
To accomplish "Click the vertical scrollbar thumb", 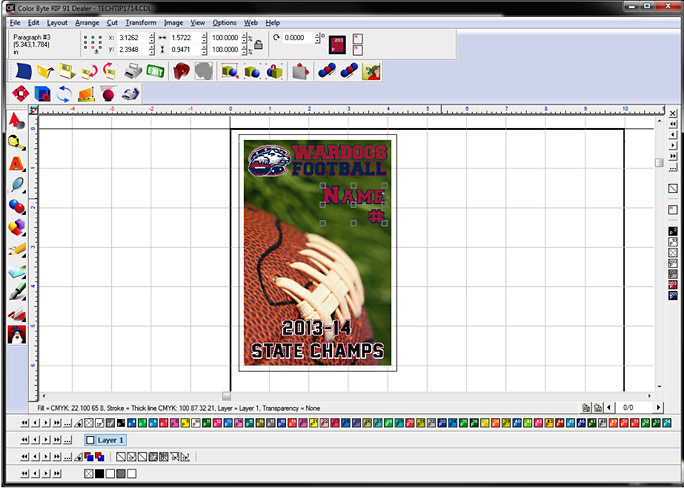I will [x=659, y=162].
